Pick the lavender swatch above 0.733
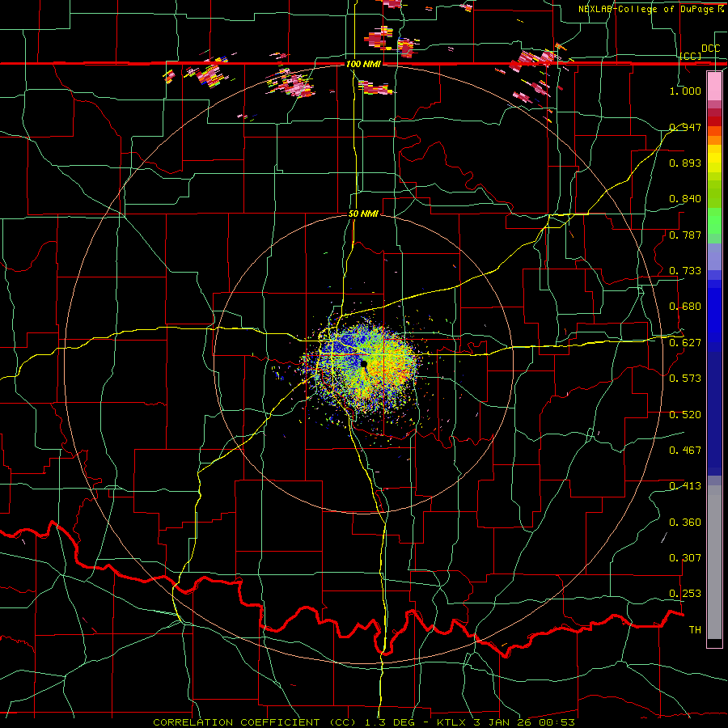Screen dimensions: 728x728 point(714,256)
